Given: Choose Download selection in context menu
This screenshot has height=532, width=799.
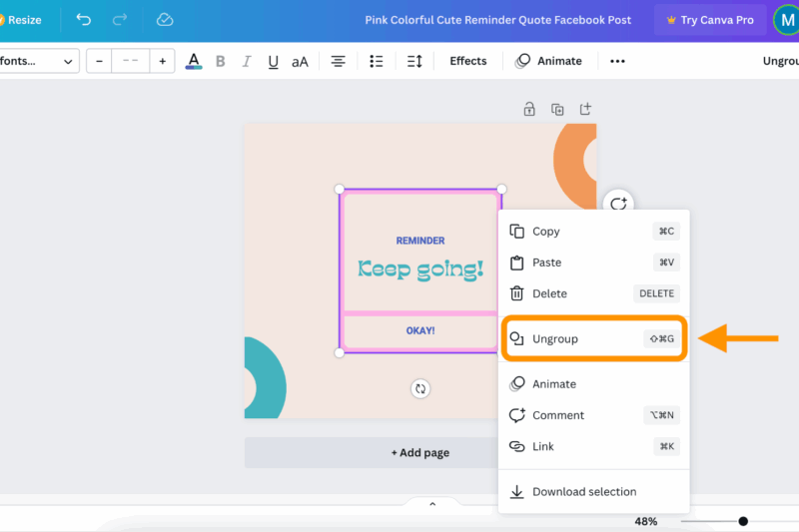Looking at the screenshot, I should tap(583, 492).
